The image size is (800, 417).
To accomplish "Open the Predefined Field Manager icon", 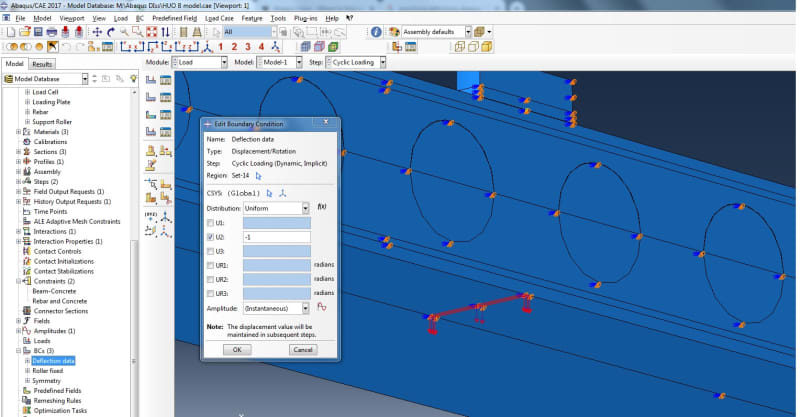I will [x=165, y=115].
